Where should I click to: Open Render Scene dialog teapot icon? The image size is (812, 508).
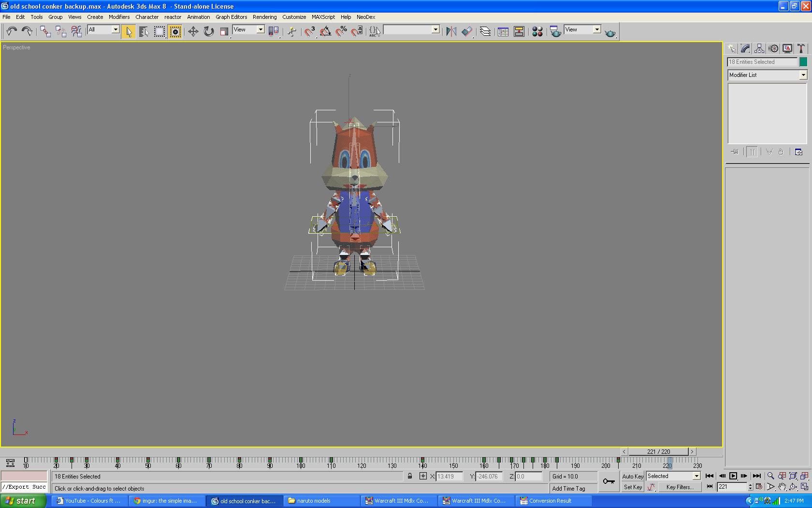[556, 31]
